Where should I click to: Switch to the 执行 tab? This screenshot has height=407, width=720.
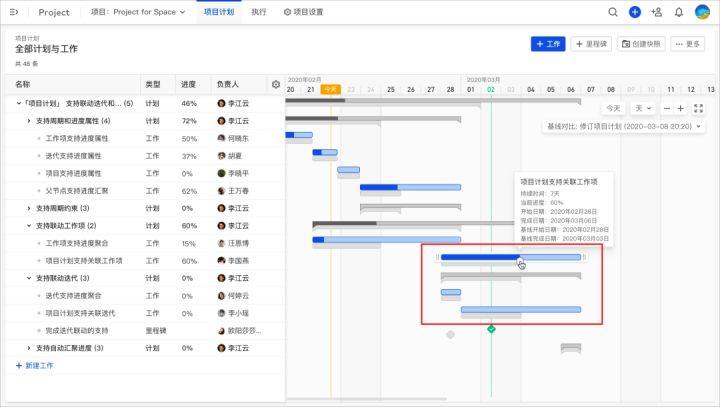click(259, 12)
